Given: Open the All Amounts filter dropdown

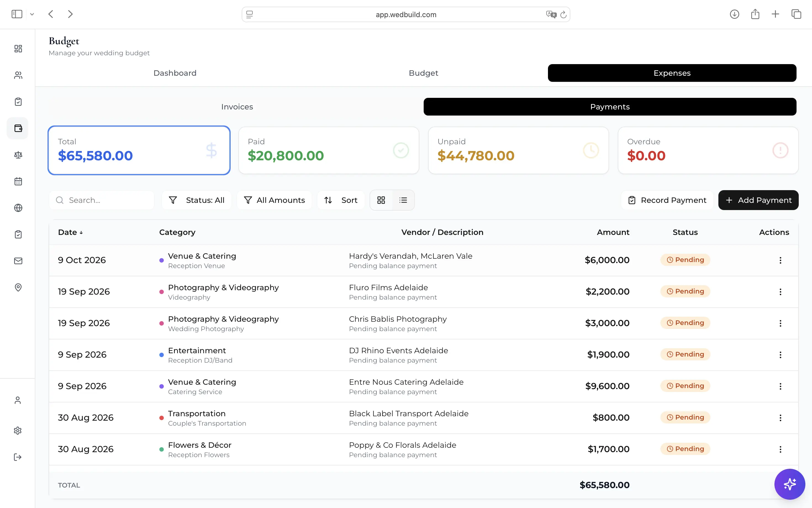Looking at the screenshot, I should [274, 200].
